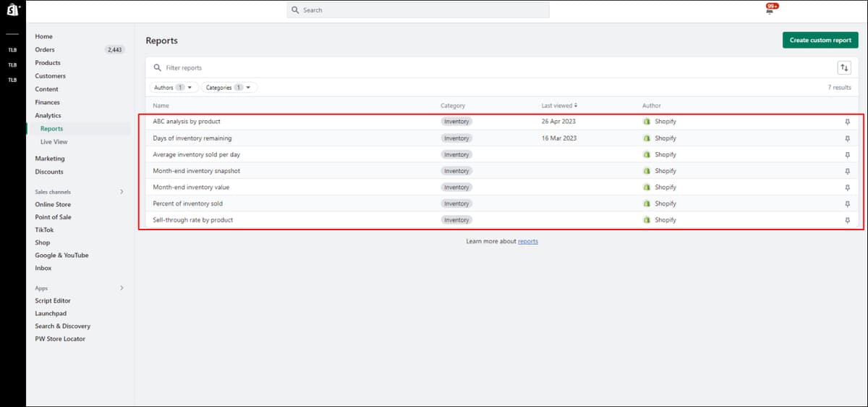Screen dimensions: 868x407
Task: Open Percent of inventory sold report
Action: click(187, 204)
